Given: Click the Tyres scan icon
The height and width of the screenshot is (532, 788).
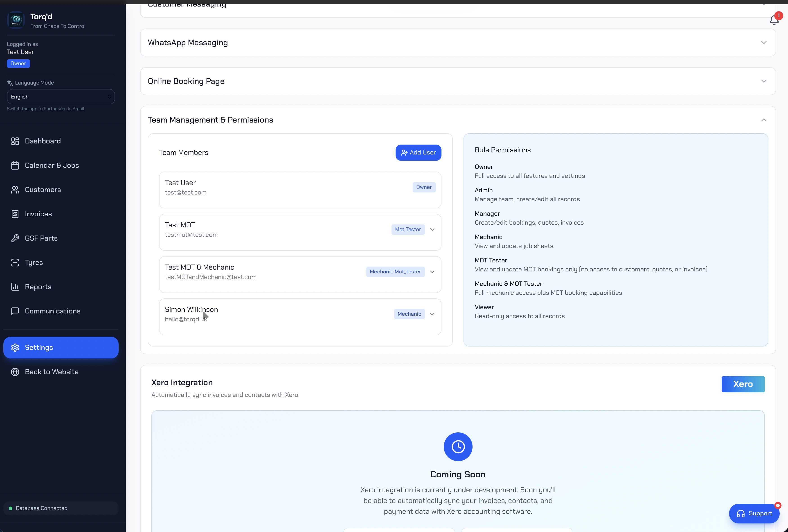Looking at the screenshot, I should 15,263.
